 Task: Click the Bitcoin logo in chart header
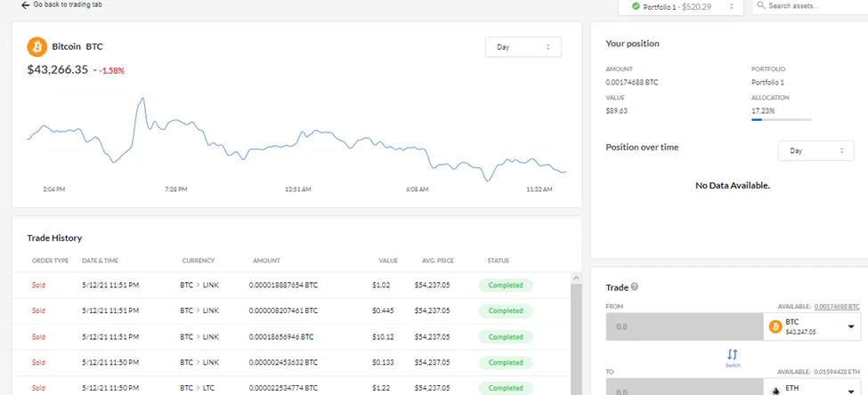[37, 47]
